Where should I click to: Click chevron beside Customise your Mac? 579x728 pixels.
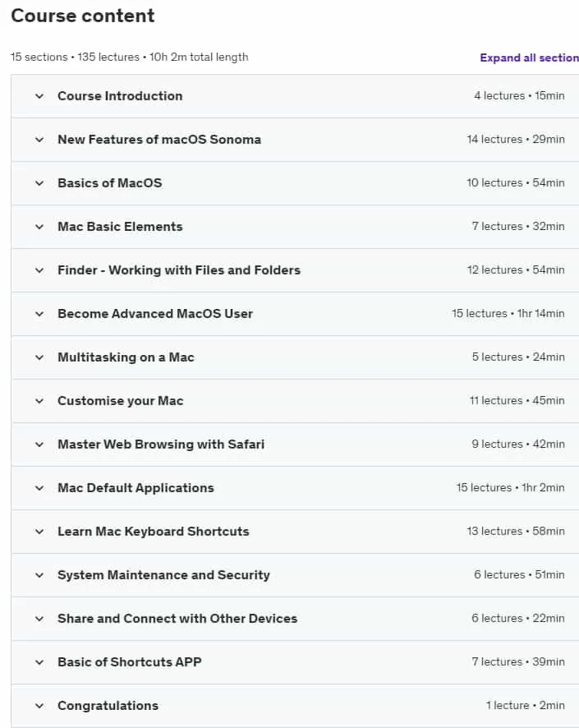[39, 401]
